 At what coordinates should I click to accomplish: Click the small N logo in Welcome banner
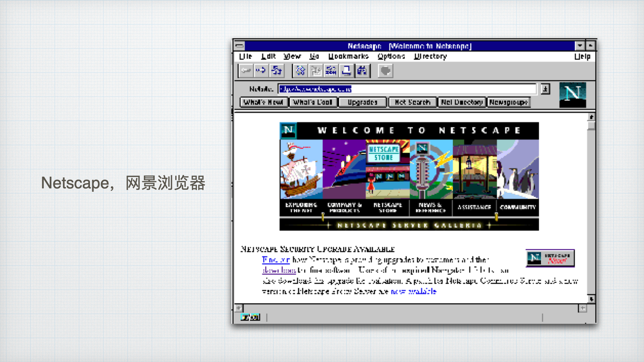pos(288,130)
